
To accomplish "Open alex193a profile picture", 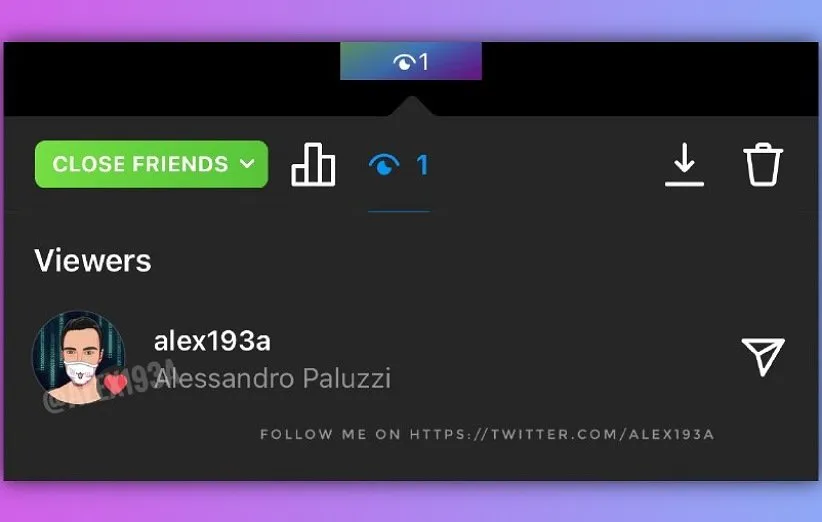I will click(x=79, y=357).
